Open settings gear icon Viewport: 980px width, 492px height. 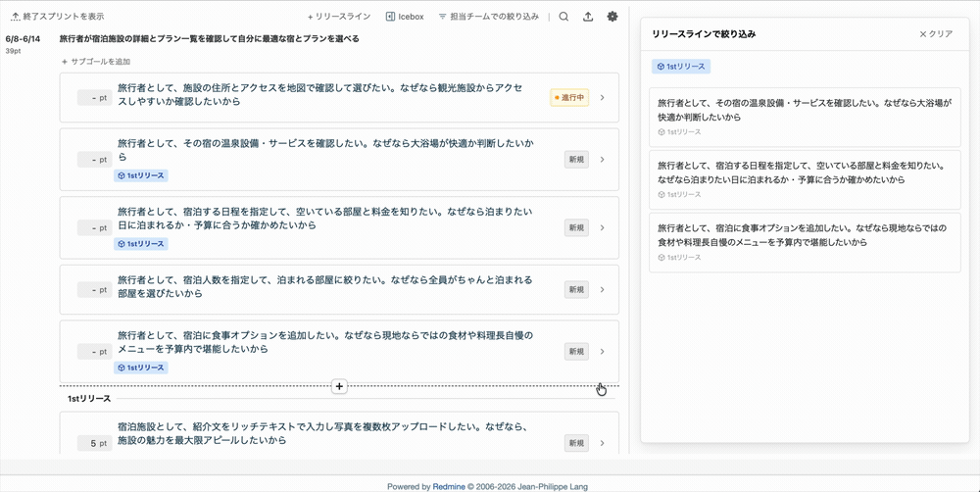pyautogui.click(x=612, y=17)
